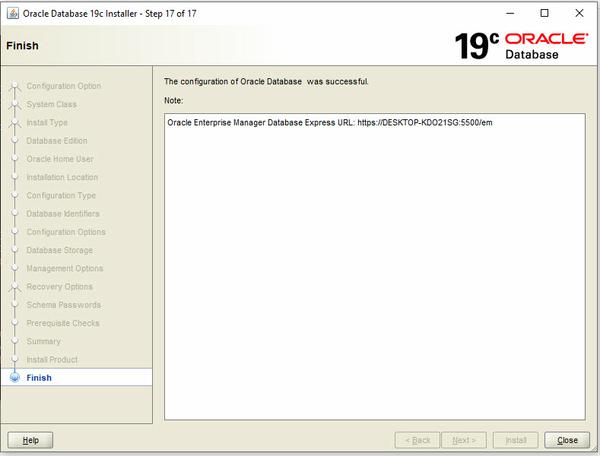The height and width of the screenshot is (456, 600).
Task: Click the Java icon in title bar
Action: tap(11, 13)
